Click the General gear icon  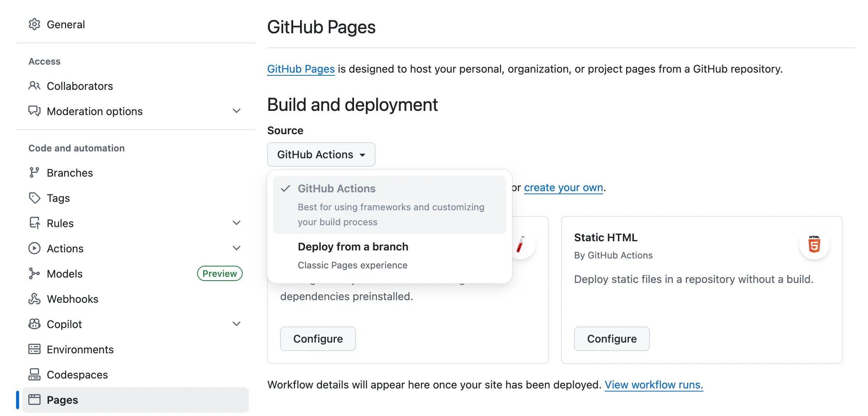point(34,24)
